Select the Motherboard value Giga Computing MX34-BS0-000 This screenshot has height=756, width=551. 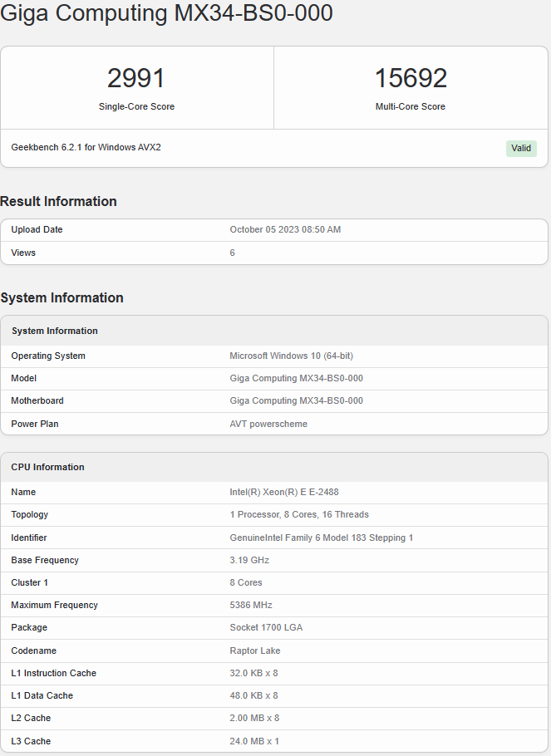296,400
